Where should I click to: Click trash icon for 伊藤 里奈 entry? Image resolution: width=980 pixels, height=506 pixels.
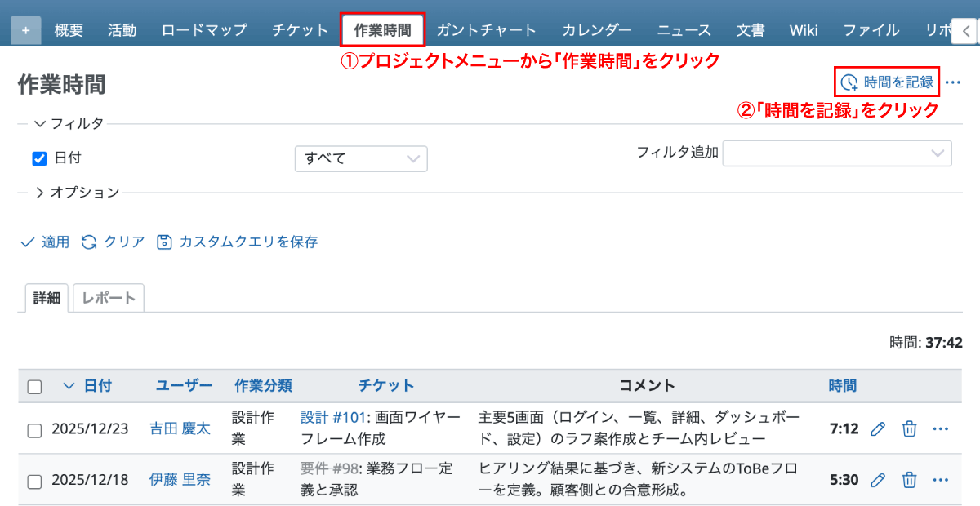coord(909,480)
